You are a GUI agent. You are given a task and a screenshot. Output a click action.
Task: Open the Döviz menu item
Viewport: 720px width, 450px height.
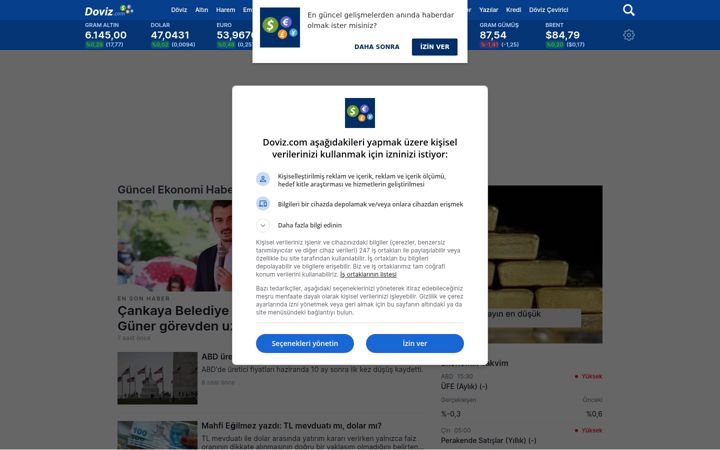click(x=179, y=10)
